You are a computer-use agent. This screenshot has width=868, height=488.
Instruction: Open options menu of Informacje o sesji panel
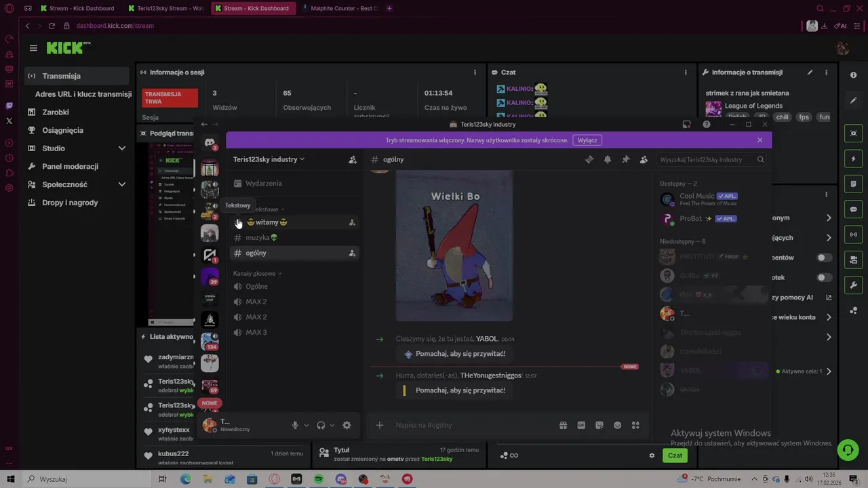475,72
